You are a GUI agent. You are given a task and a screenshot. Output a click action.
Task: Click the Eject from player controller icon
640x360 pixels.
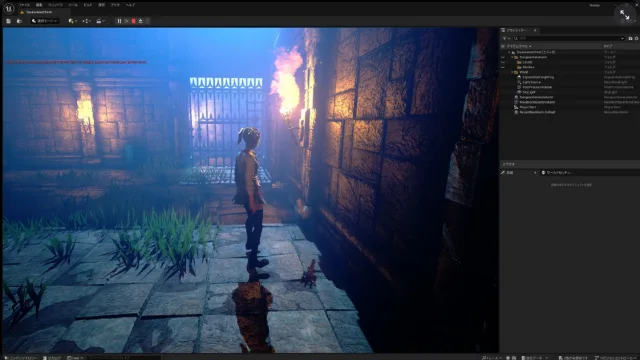[140, 21]
